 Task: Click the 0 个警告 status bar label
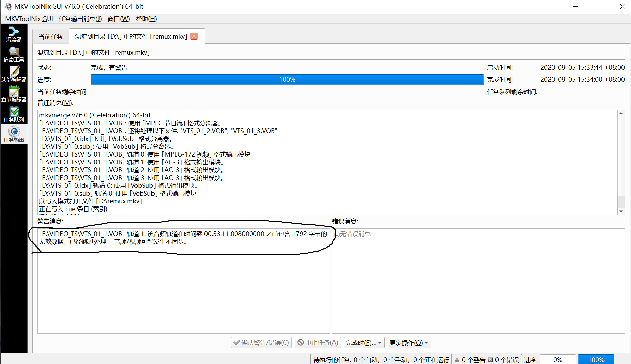point(473,360)
